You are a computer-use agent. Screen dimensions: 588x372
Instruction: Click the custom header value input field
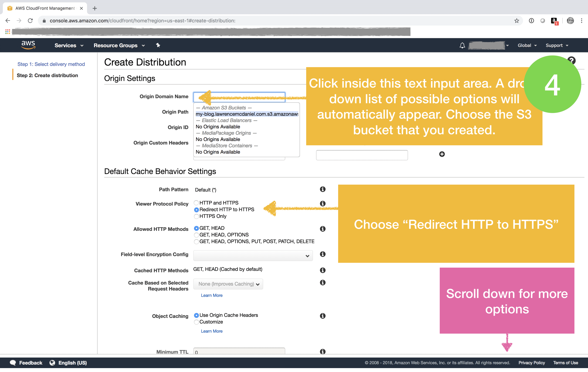pyautogui.click(x=362, y=155)
